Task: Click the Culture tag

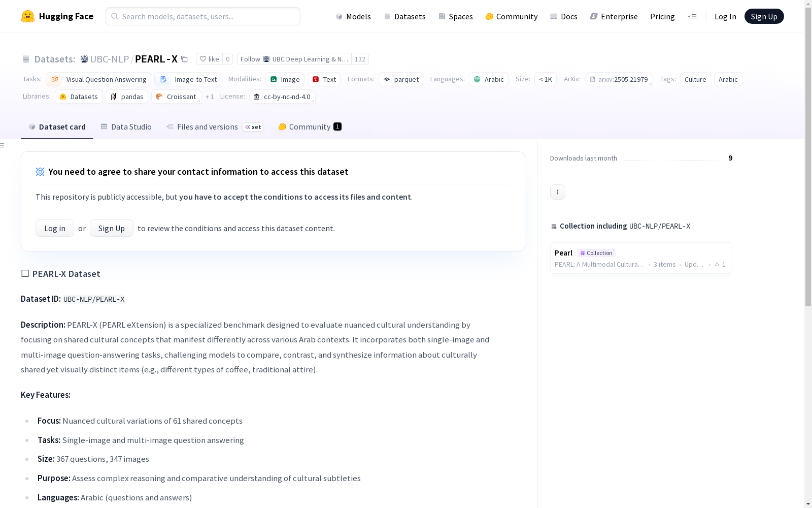Action: (695, 79)
